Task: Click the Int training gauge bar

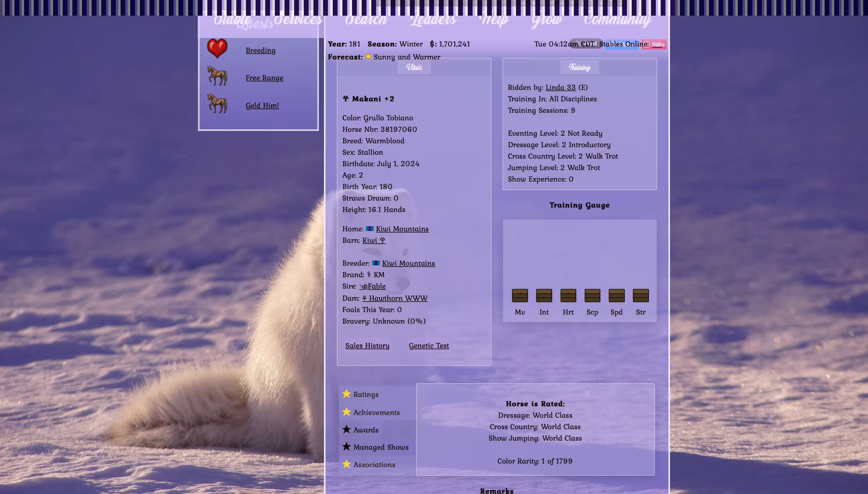Action: pyautogui.click(x=544, y=295)
